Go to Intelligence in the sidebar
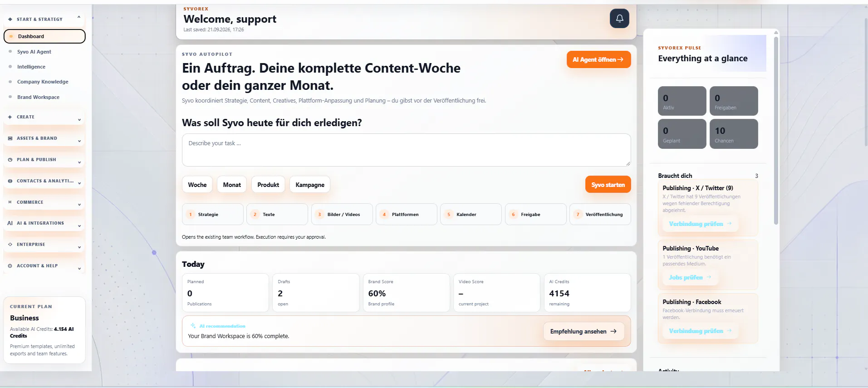The width and height of the screenshot is (868, 388). tap(31, 67)
